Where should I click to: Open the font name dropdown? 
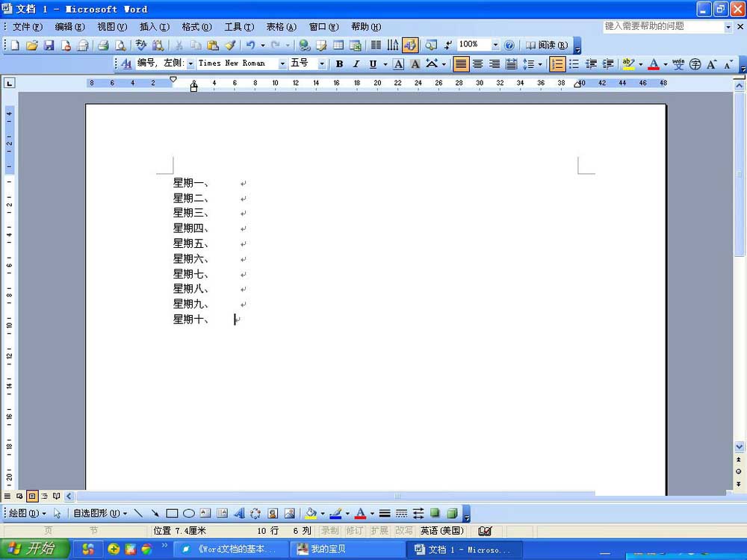(282, 63)
